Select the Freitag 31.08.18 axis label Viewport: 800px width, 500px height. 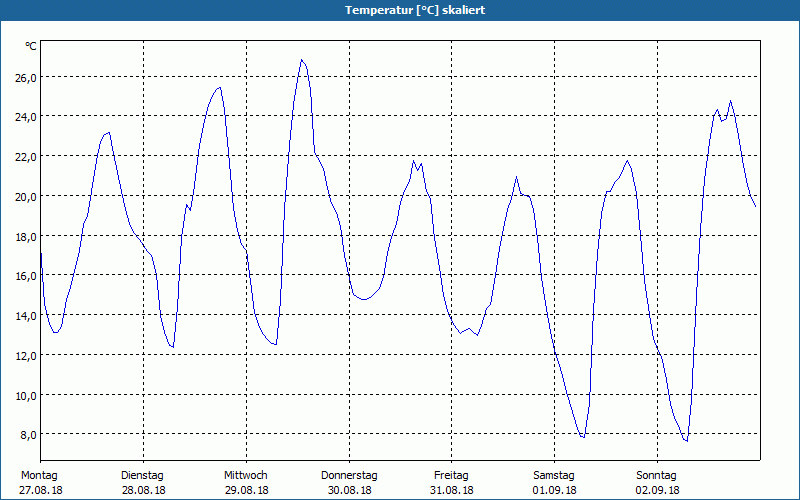tap(452, 483)
